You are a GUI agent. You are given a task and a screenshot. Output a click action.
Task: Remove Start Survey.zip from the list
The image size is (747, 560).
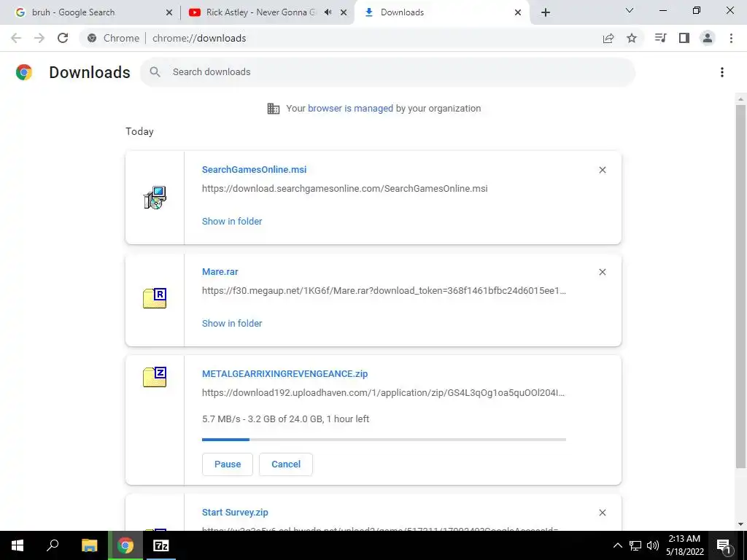click(602, 513)
